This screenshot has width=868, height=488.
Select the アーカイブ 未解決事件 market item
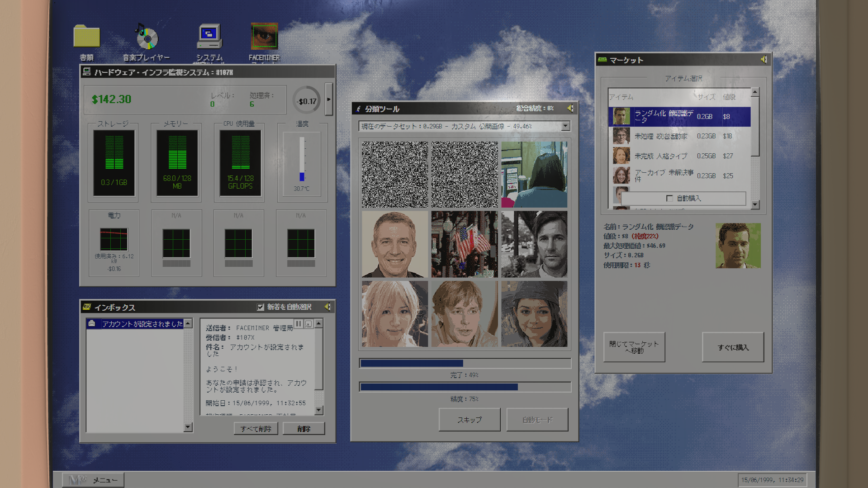(x=679, y=176)
